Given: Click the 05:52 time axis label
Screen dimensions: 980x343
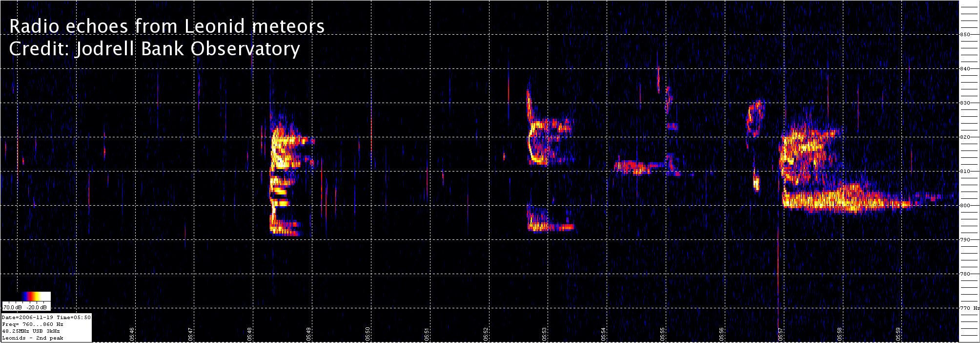Looking at the screenshot, I should [x=486, y=334].
